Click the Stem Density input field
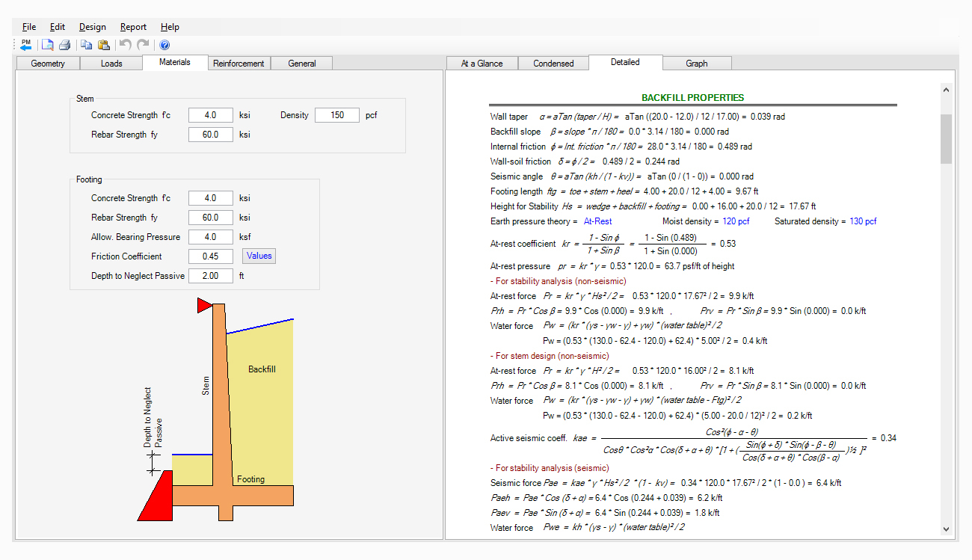972x560 pixels. 336,115
